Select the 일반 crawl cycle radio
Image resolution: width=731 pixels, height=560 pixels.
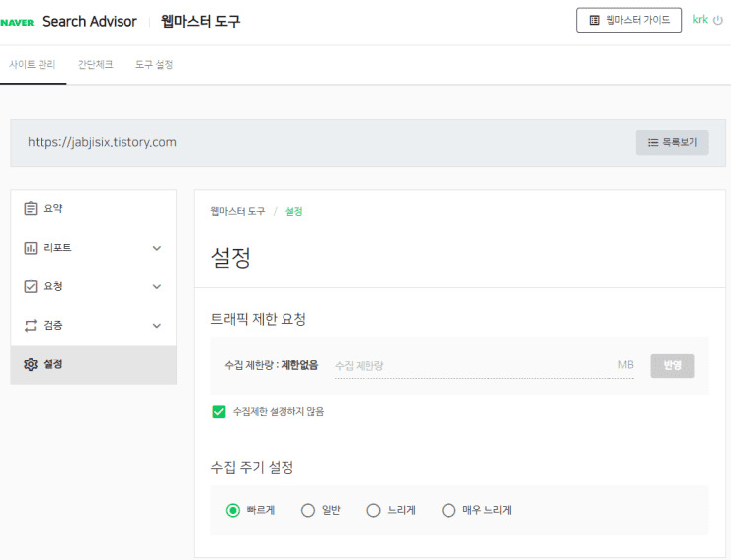(x=307, y=510)
